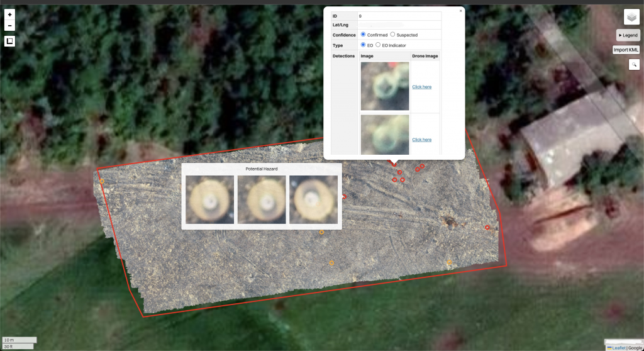Screen dimensions: 644x351
Task: Open the map layers stack control
Action: point(631,17)
